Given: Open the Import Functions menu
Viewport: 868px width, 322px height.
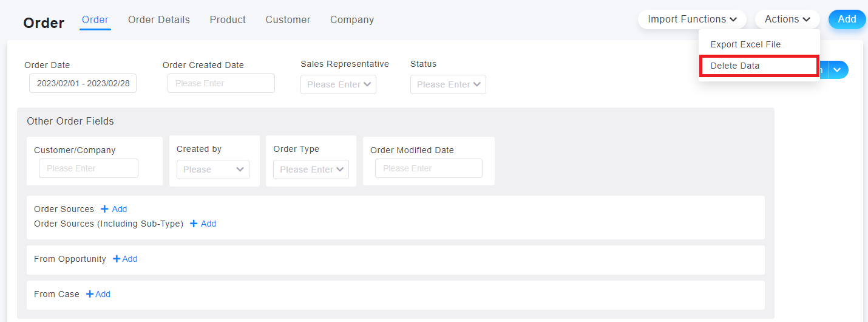Looking at the screenshot, I should [693, 19].
